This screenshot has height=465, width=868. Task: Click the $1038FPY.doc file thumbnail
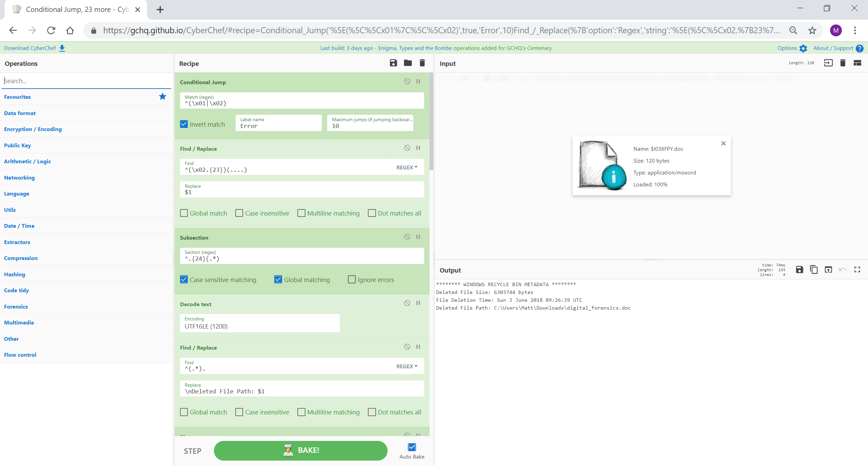coord(599,166)
